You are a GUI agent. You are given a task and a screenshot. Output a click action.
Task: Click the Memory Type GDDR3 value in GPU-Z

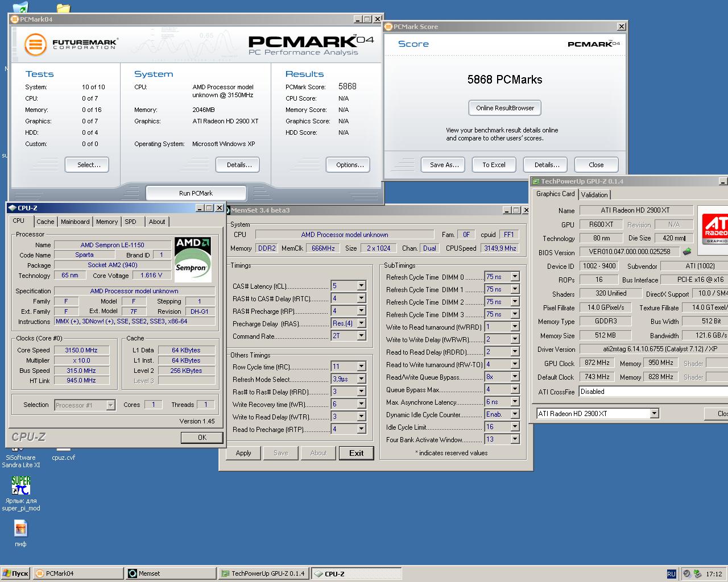click(x=606, y=321)
